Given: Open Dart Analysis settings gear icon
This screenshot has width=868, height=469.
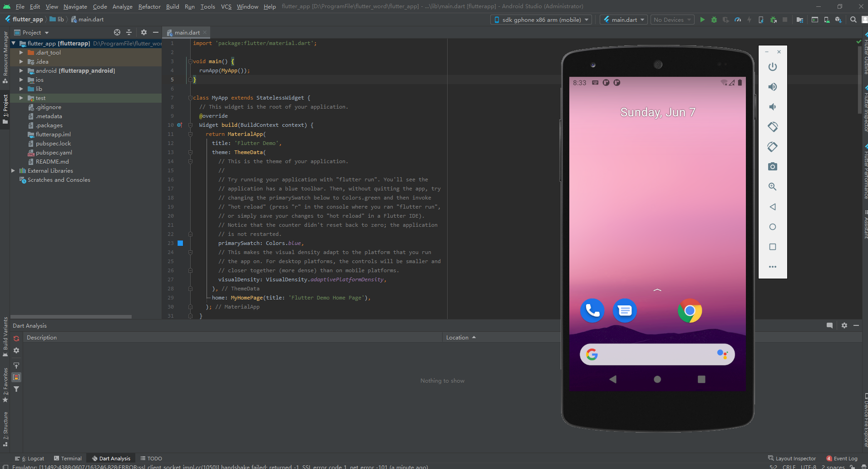Looking at the screenshot, I should click(16, 350).
